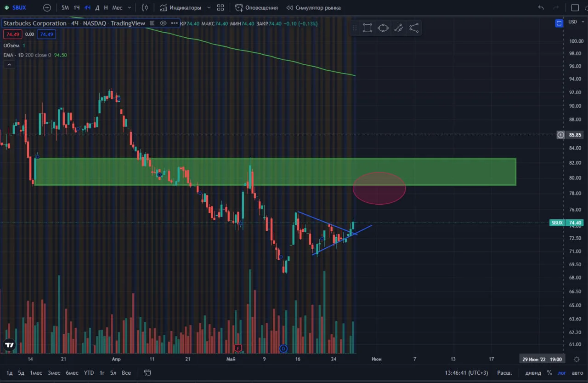Toggle the лог logarithmic scale
This screenshot has width=588, height=383.
point(562,373)
